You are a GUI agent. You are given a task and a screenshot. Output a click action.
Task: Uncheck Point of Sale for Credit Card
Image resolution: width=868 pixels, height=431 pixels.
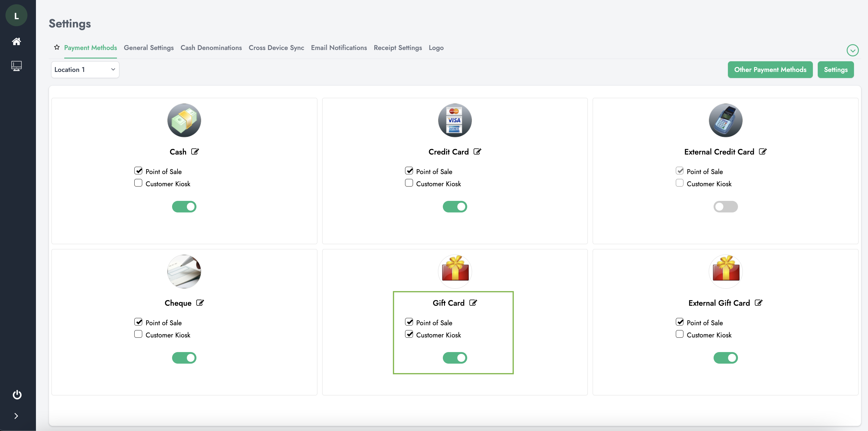click(409, 171)
